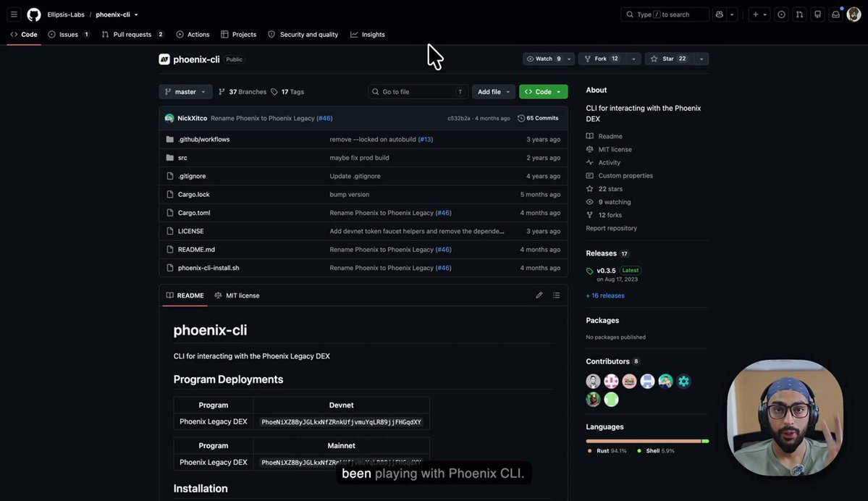Open notifications inbox bell
This screenshot has height=501, width=868.
tap(835, 14)
